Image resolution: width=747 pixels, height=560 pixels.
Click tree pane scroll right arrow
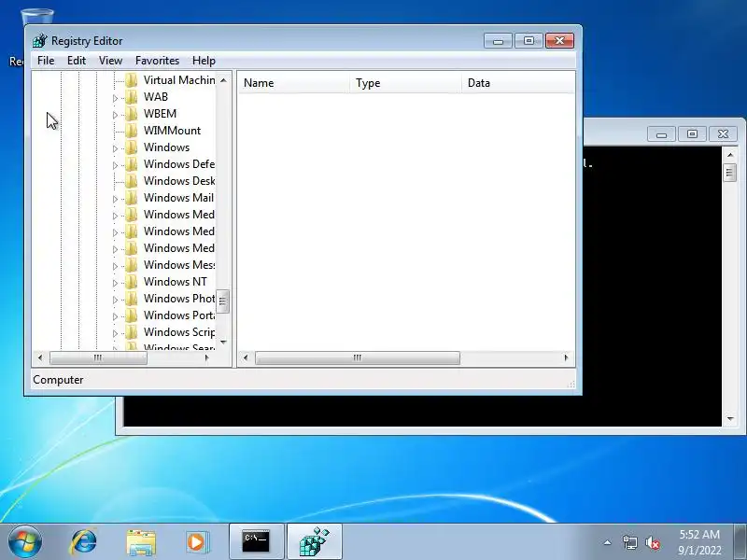tap(206, 357)
